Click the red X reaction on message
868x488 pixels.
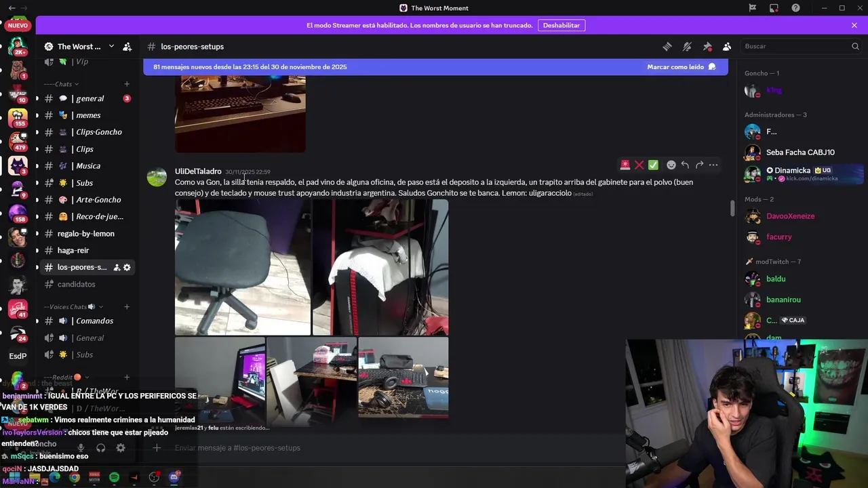(639, 165)
